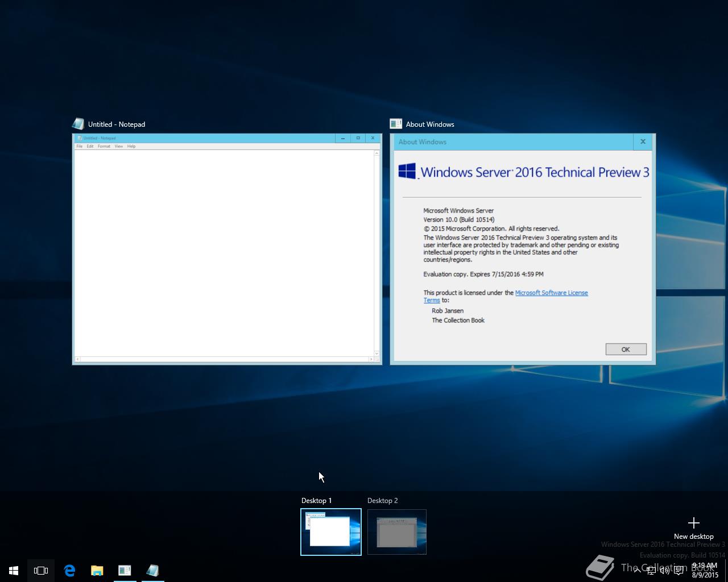Click the volume speaker tray icon
728x582 pixels.
[664, 571]
